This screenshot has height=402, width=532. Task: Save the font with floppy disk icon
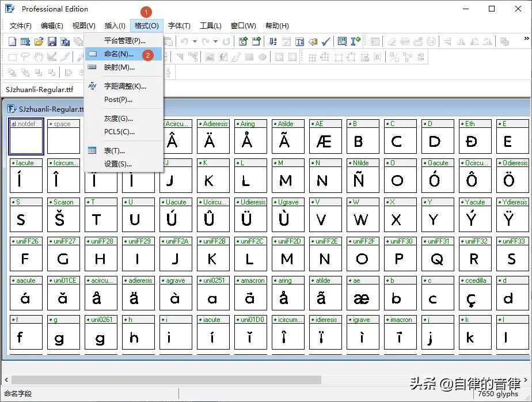52,41
